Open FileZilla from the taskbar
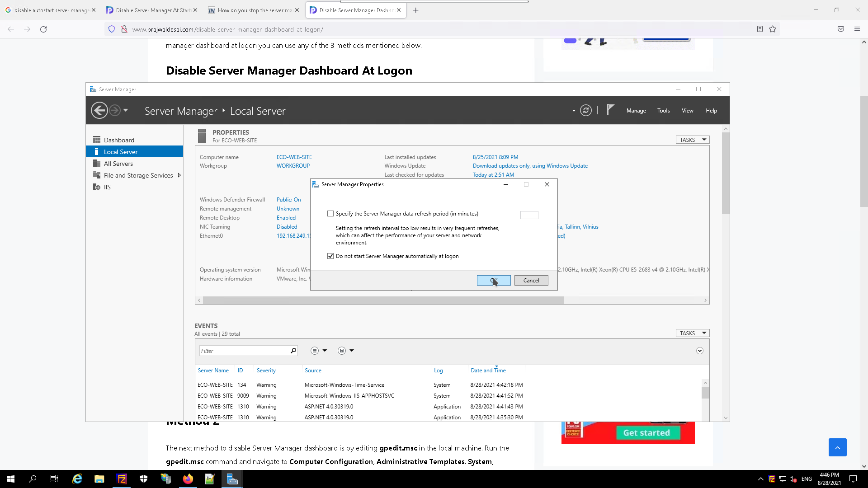868x488 pixels. point(122,479)
